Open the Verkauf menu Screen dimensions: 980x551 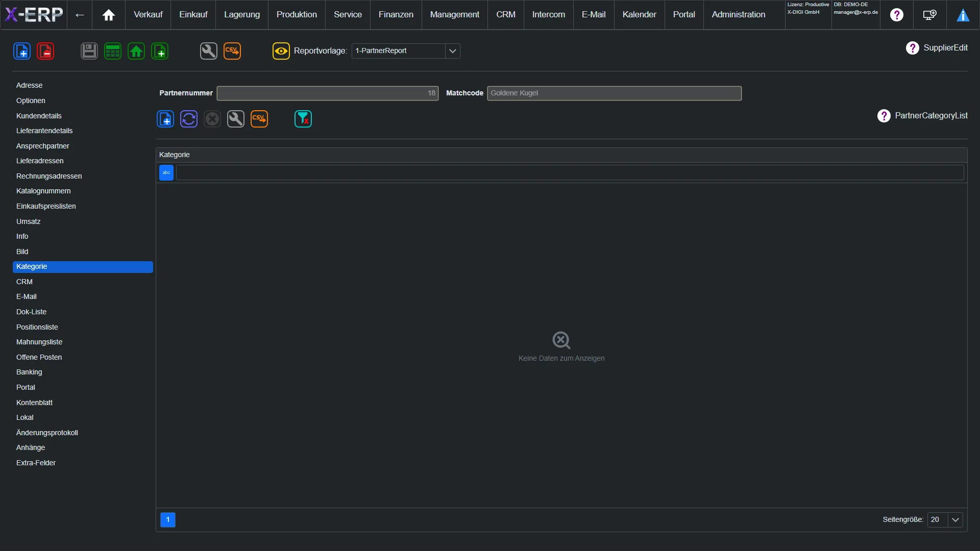148,15
